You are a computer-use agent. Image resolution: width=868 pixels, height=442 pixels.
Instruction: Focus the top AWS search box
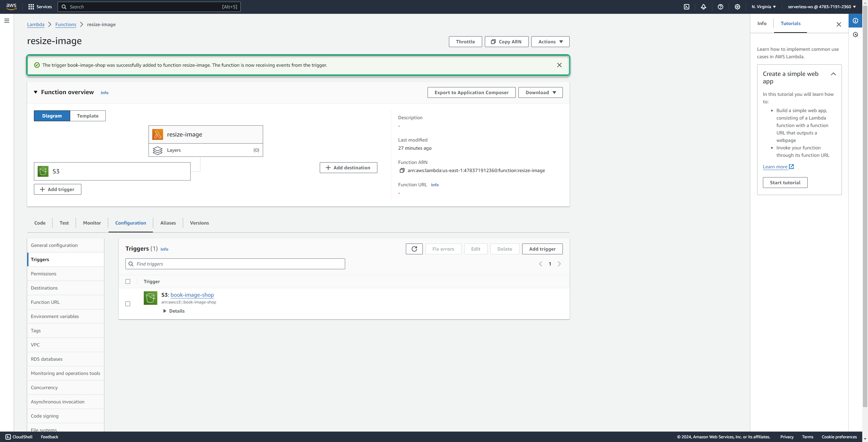(149, 7)
